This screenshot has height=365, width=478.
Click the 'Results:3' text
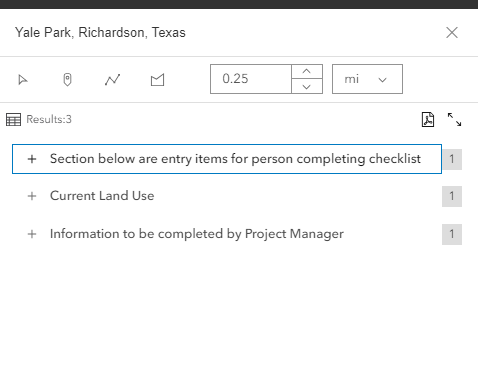coord(49,119)
